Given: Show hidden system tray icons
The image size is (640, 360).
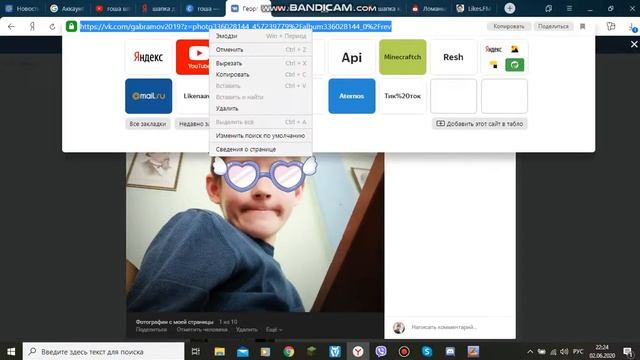Looking at the screenshot, I should pos(530,351).
